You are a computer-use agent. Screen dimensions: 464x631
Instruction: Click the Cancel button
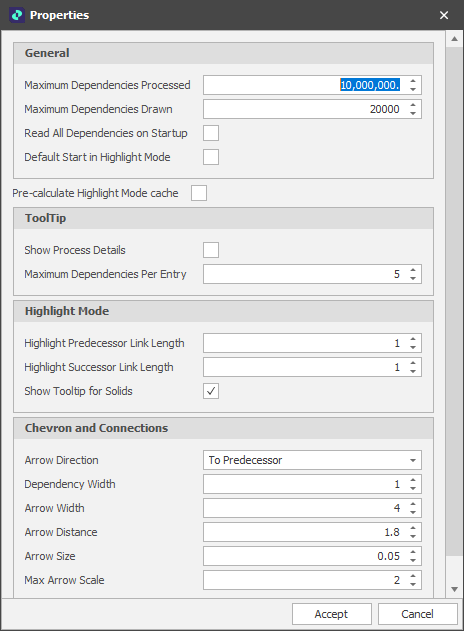417,614
